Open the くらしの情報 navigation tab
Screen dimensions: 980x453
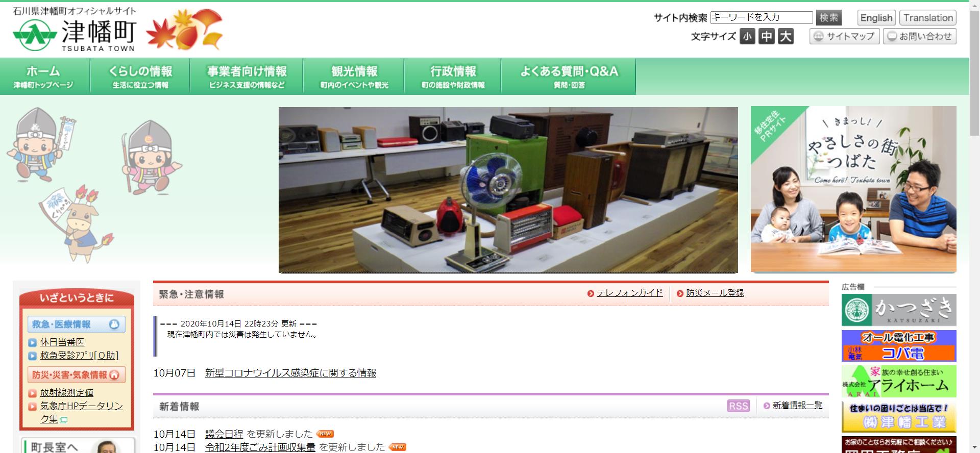coord(140,77)
